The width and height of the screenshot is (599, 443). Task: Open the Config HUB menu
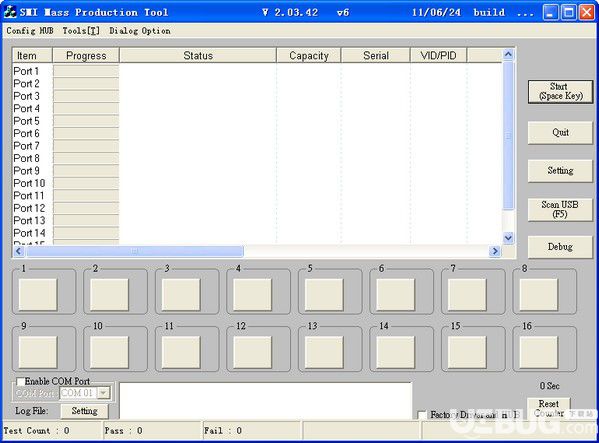(x=30, y=31)
